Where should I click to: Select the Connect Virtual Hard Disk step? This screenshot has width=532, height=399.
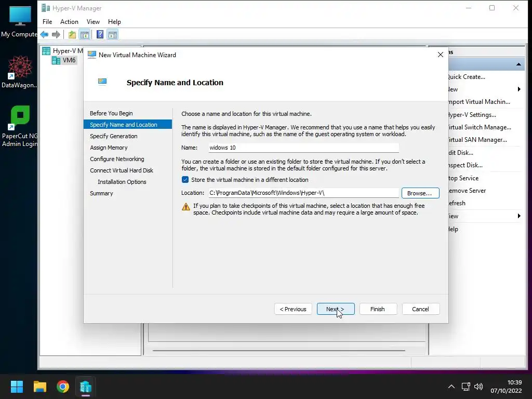(x=122, y=170)
